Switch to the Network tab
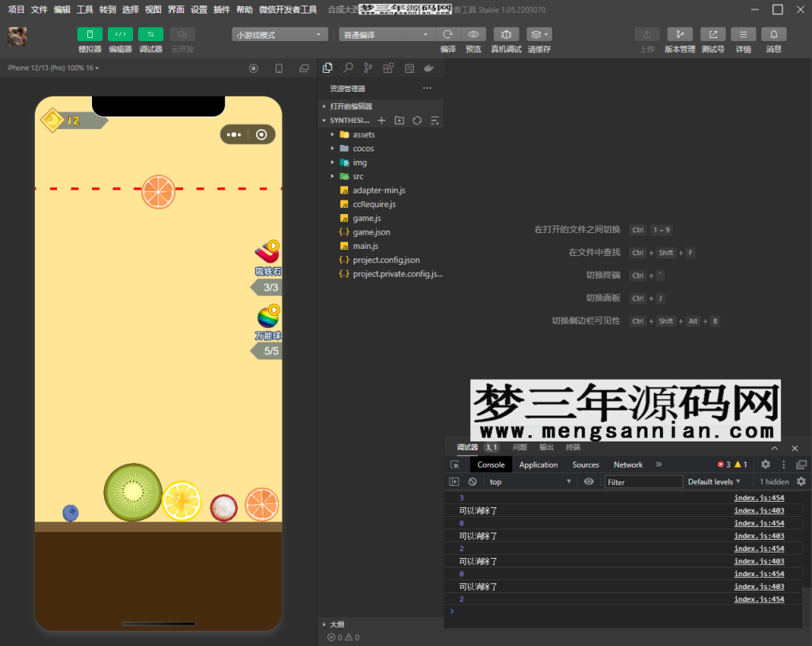 pyautogui.click(x=628, y=464)
